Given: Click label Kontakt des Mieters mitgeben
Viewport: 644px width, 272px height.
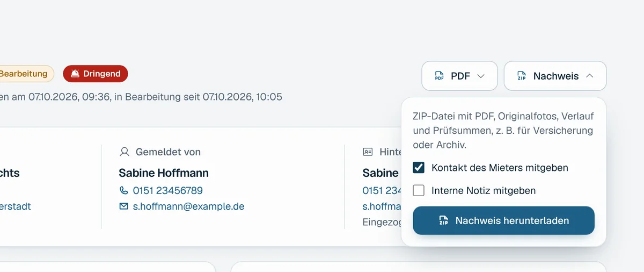Looking at the screenshot, I should tap(500, 168).
